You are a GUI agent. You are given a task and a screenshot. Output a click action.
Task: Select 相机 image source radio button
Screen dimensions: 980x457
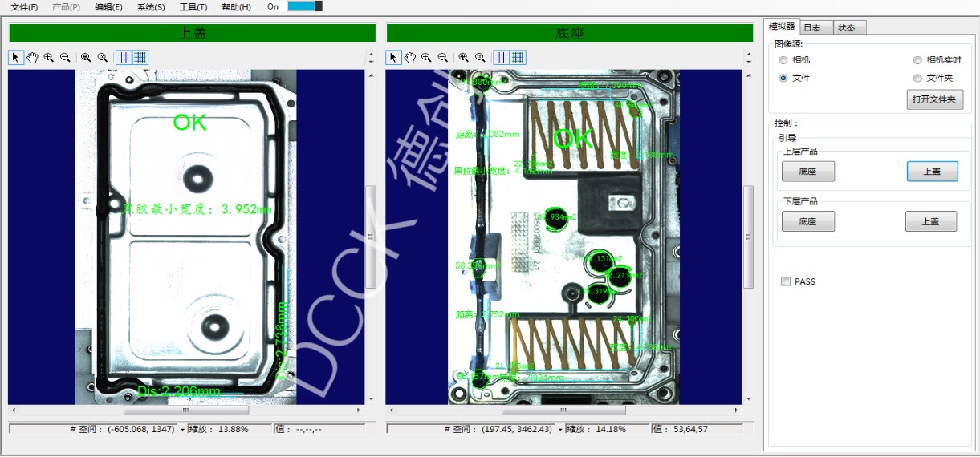tap(783, 60)
